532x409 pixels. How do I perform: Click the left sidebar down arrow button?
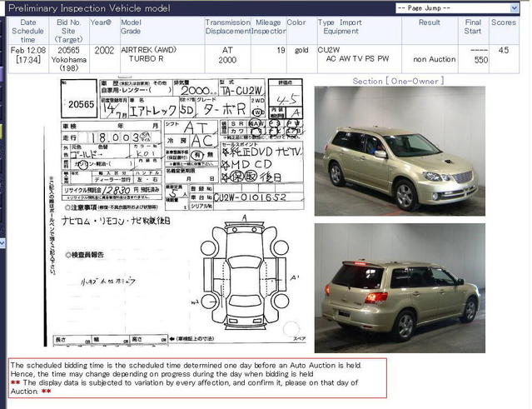(2, 242)
